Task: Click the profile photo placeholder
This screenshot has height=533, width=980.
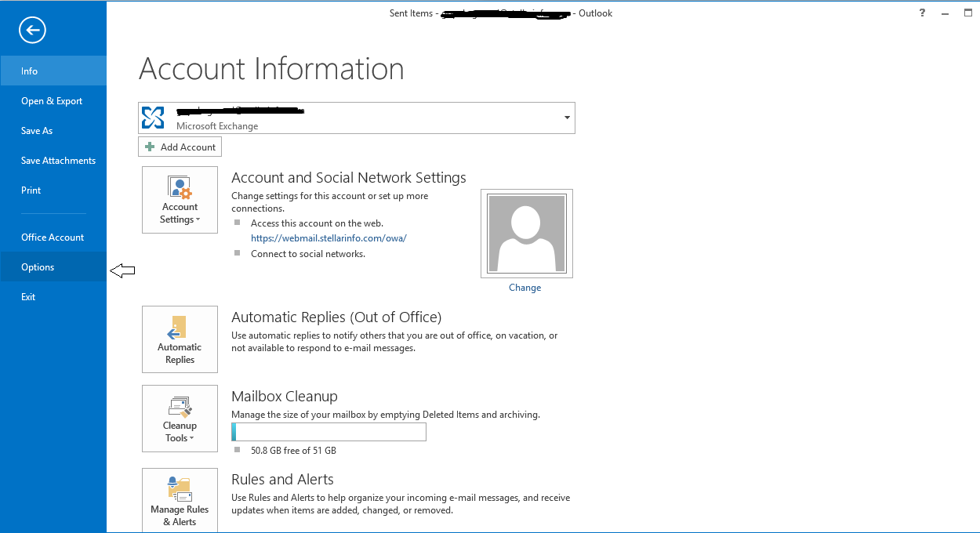Action: (x=527, y=234)
